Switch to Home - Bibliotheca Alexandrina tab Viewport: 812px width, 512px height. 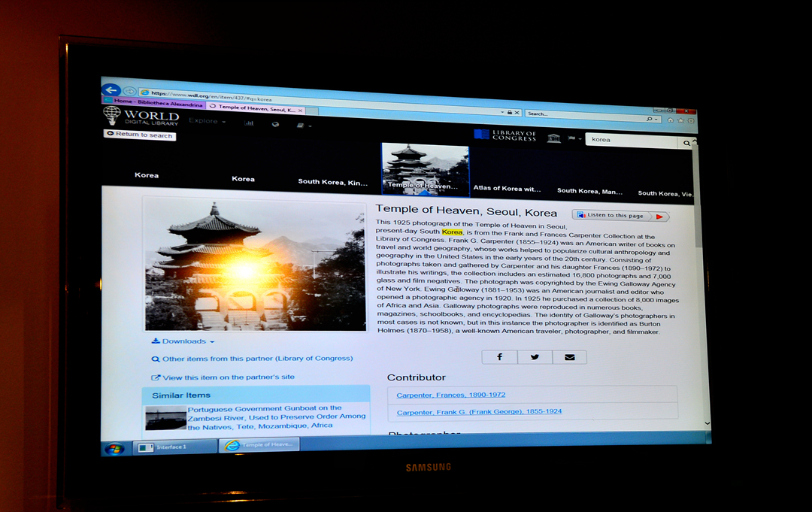154,102
